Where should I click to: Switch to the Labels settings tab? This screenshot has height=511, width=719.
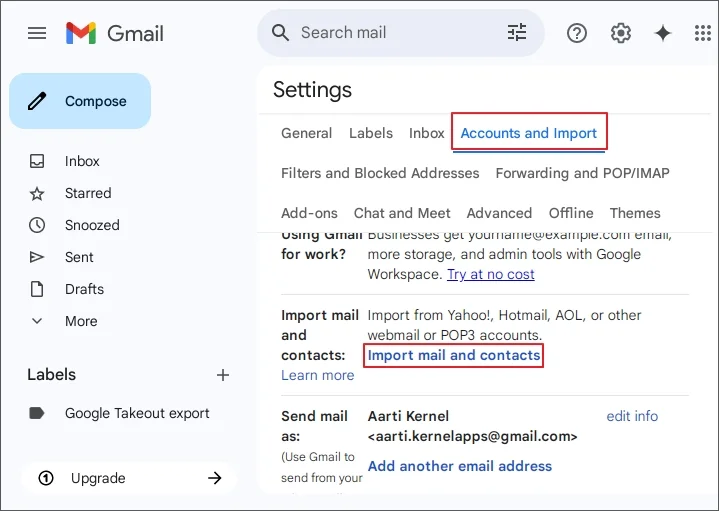(371, 133)
